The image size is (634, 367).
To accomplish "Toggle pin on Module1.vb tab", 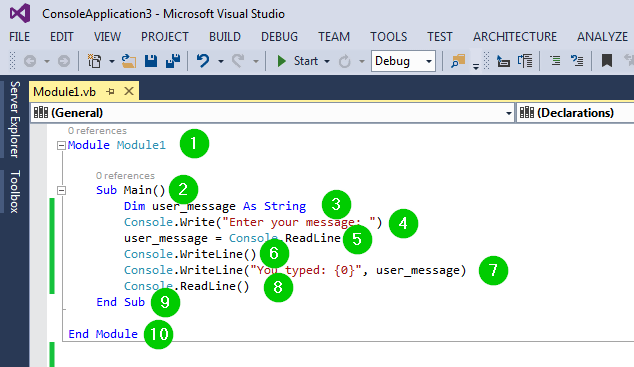I will 110,92.
